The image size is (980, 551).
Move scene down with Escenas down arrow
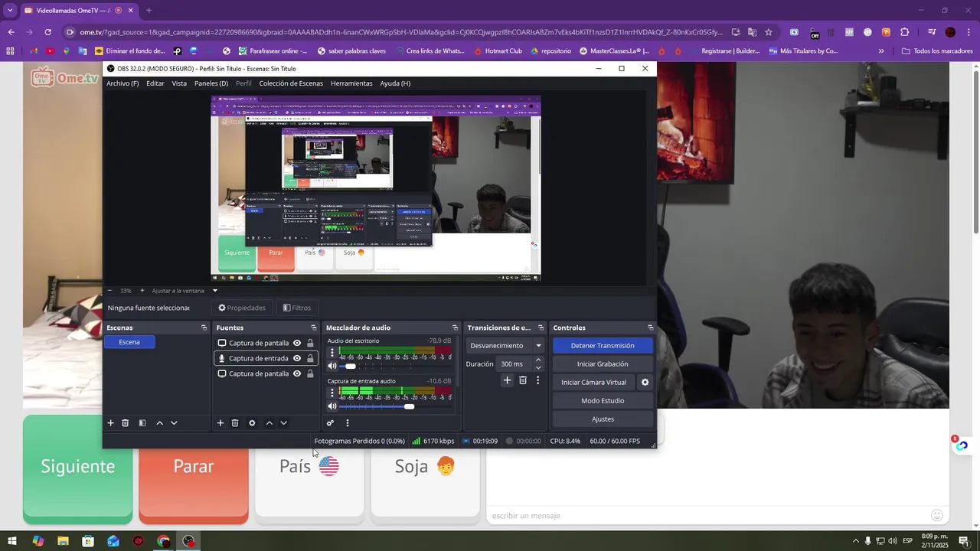click(174, 423)
